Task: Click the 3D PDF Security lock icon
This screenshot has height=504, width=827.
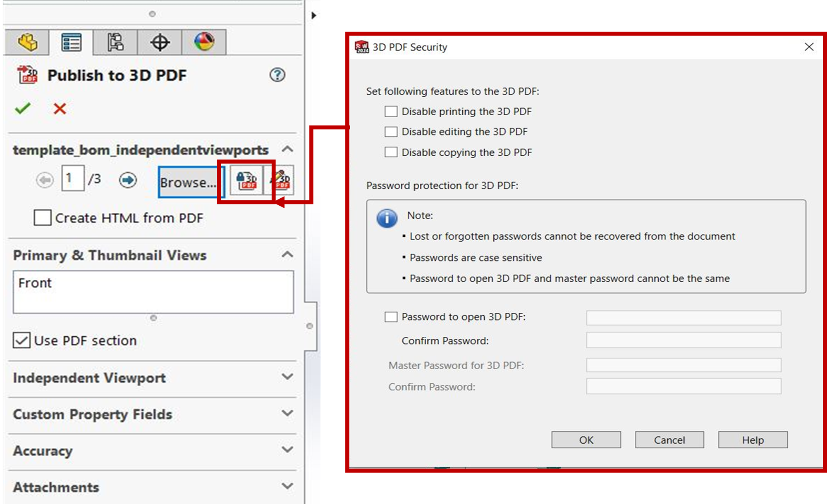Action: (x=246, y=181)
